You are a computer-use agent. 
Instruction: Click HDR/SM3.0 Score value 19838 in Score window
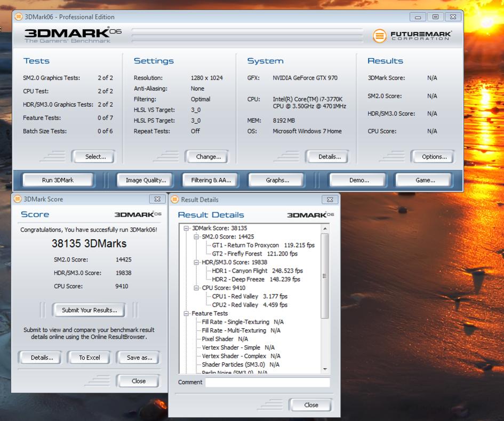click(x=123, y=273)
